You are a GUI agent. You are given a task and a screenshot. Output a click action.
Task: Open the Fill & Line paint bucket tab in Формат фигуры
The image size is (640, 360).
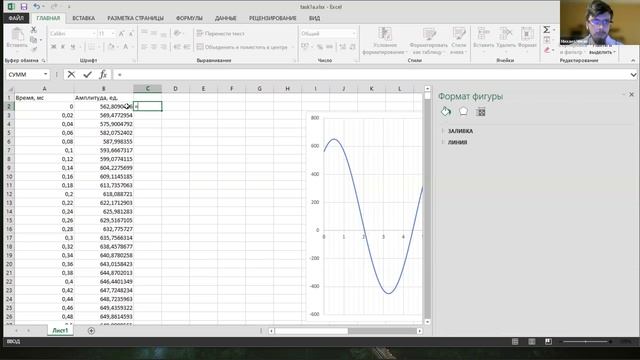pos(446,111)
